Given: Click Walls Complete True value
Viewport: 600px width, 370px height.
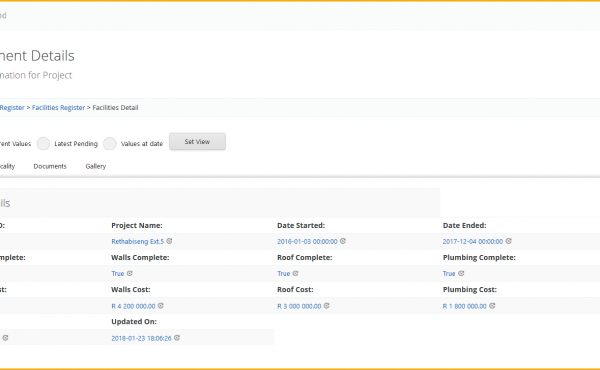Looking at the screenshot, I should click(x=117, y=274).
